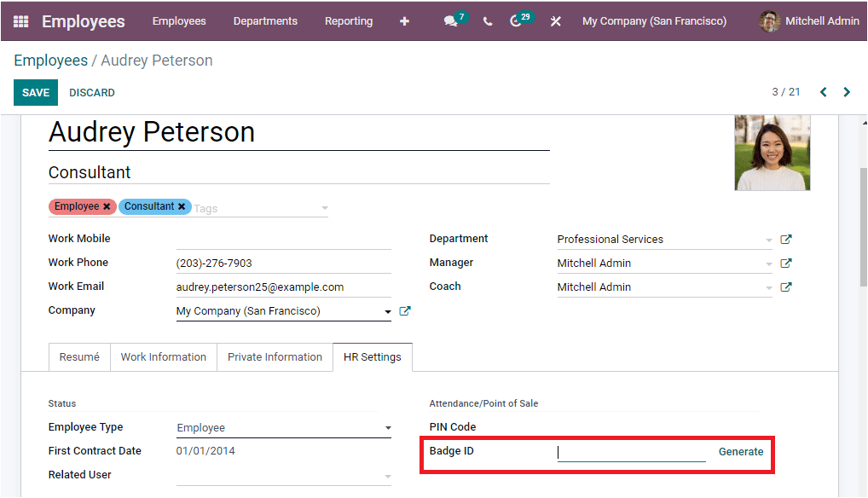
Task: Create a new record with the plus icon
Action: coord(403,21)
